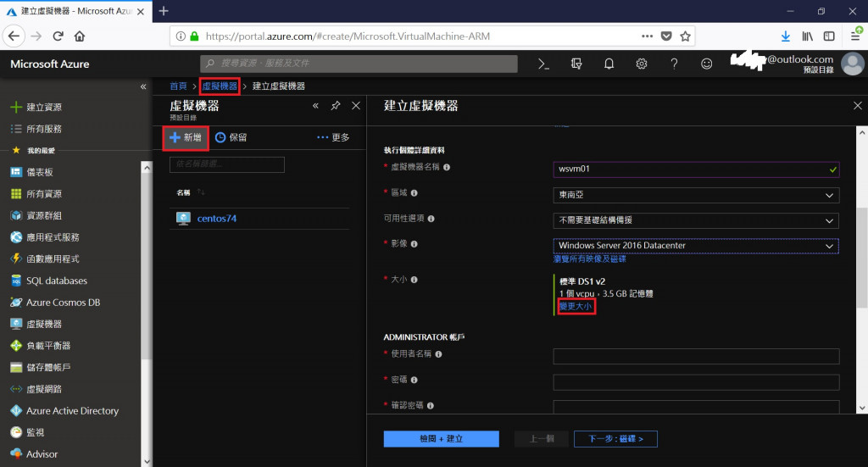Open browser library icon
This screenshot has width=868, height=467.
click(808, 36)
